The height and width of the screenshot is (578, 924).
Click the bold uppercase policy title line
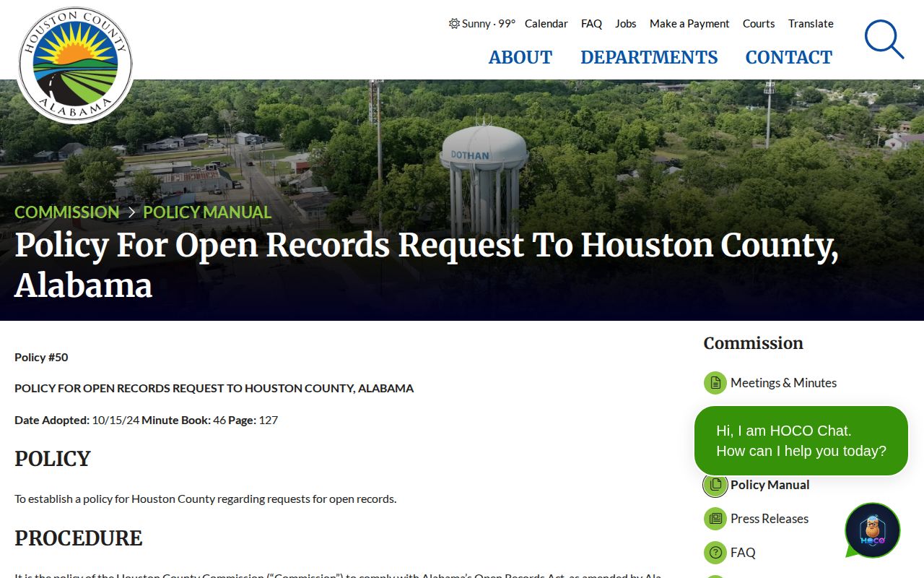[214, 388]
